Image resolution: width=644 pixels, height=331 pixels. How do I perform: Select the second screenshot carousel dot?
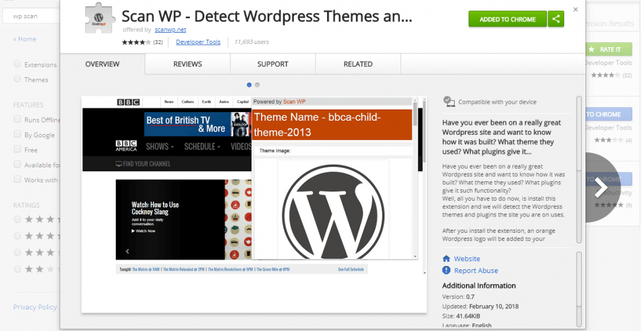[x=257, y=85]
